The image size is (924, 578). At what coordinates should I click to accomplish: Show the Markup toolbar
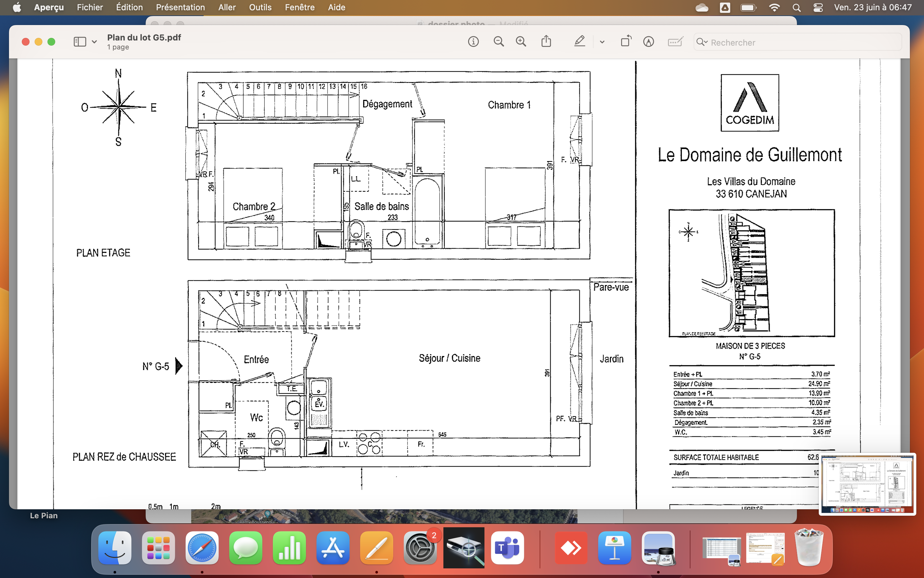(648, 42)
